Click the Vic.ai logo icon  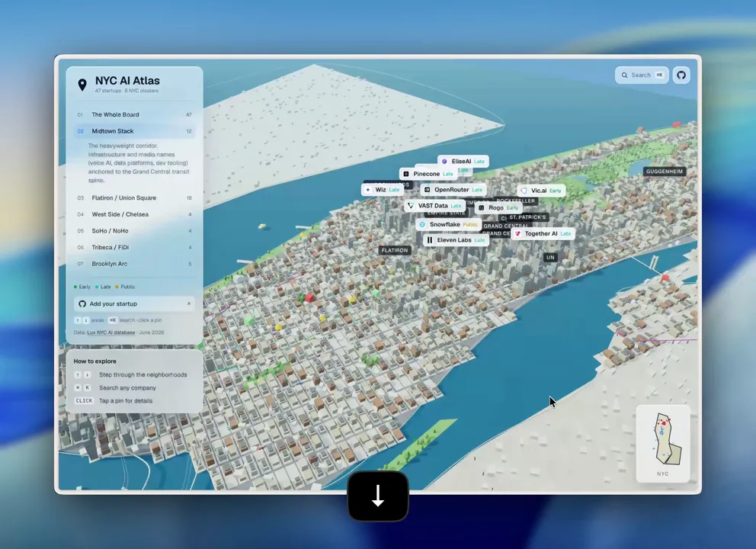(x=524, y=191)
